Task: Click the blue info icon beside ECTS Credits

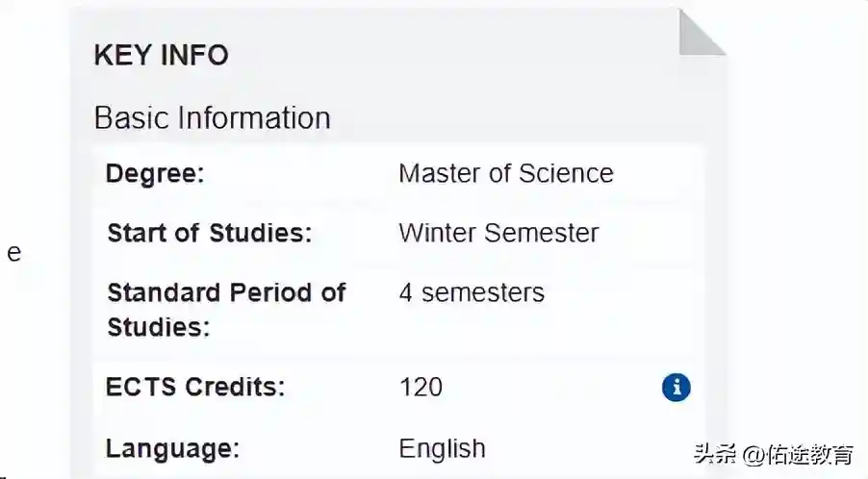Action: (676, 388)
